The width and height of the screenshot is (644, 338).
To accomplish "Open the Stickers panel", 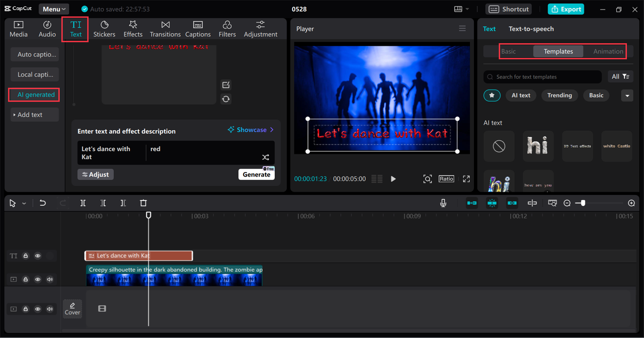I will [x=104, y=29].
